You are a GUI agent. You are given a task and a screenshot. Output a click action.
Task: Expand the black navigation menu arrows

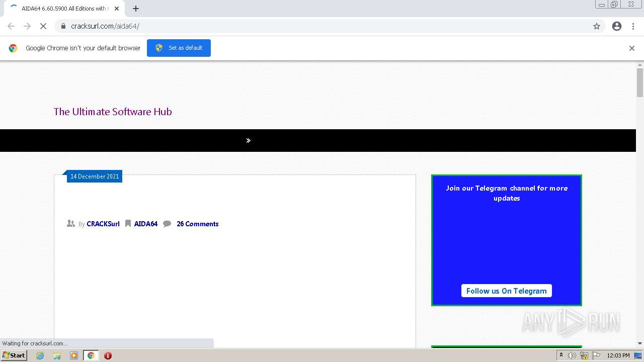click(248, 140)
